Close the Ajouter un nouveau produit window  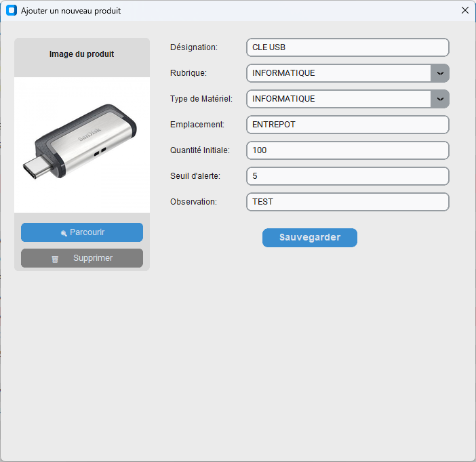pos(464,11)
